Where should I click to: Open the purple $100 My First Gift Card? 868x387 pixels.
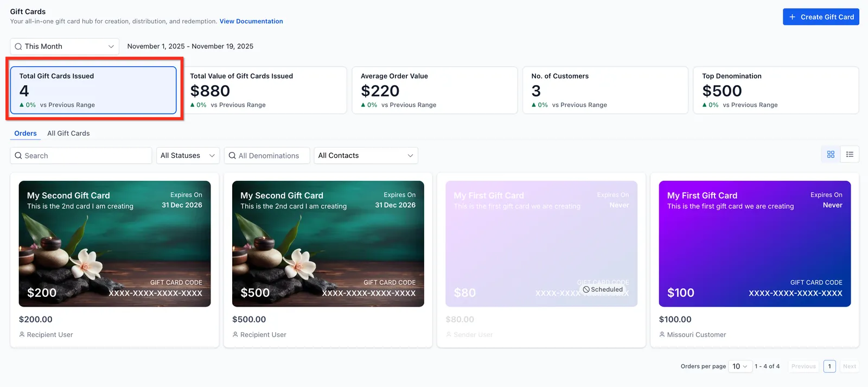755,244
